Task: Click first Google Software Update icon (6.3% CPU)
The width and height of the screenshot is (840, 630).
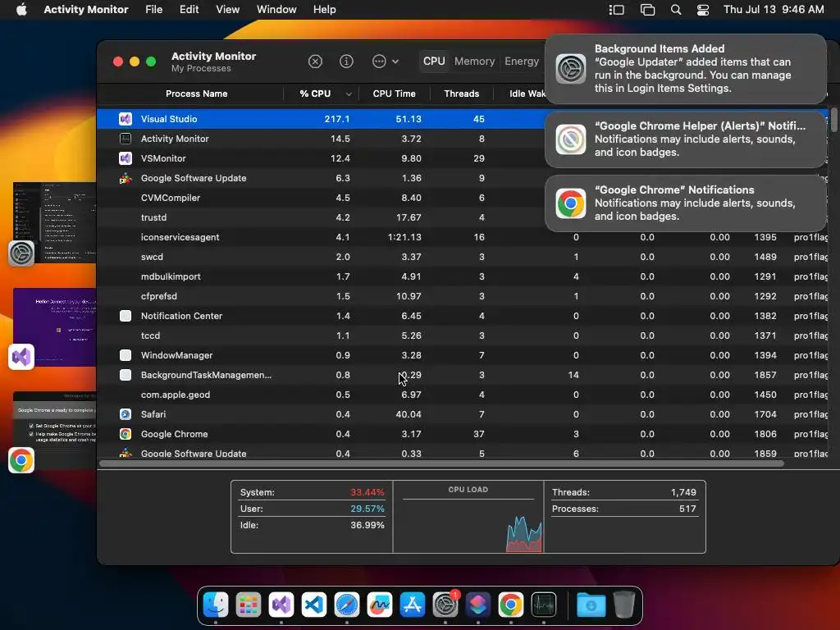Action: point(126,178)
